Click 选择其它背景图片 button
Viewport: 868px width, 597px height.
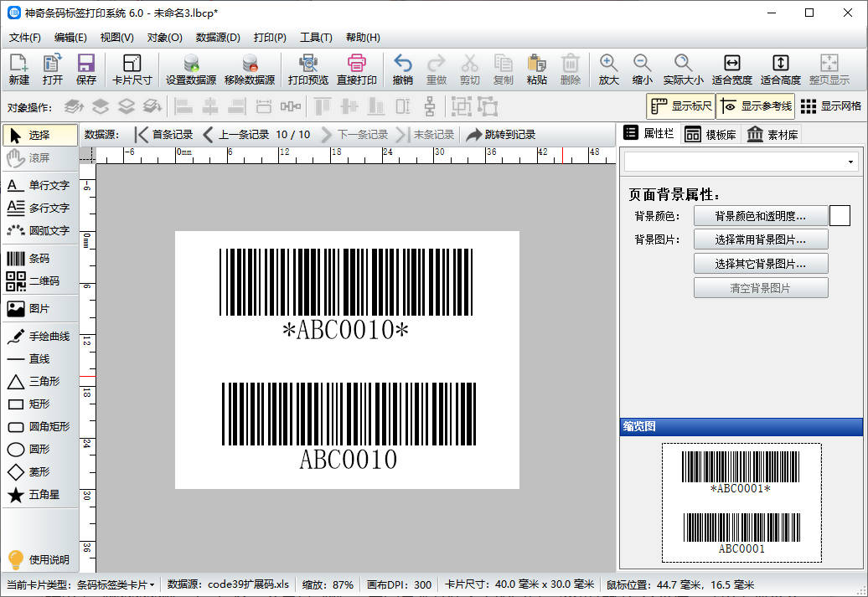pyautogui.click(x=761, y=264)
